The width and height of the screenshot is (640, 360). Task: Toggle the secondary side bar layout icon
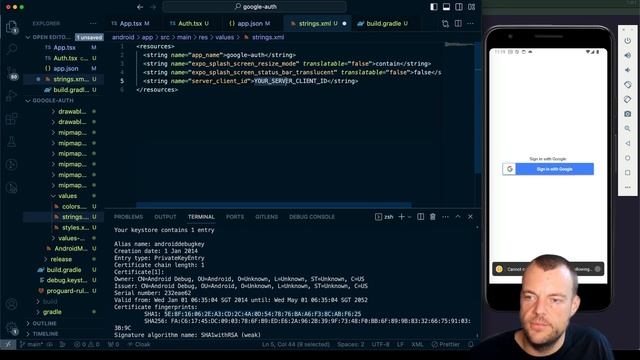pos(459,7)
